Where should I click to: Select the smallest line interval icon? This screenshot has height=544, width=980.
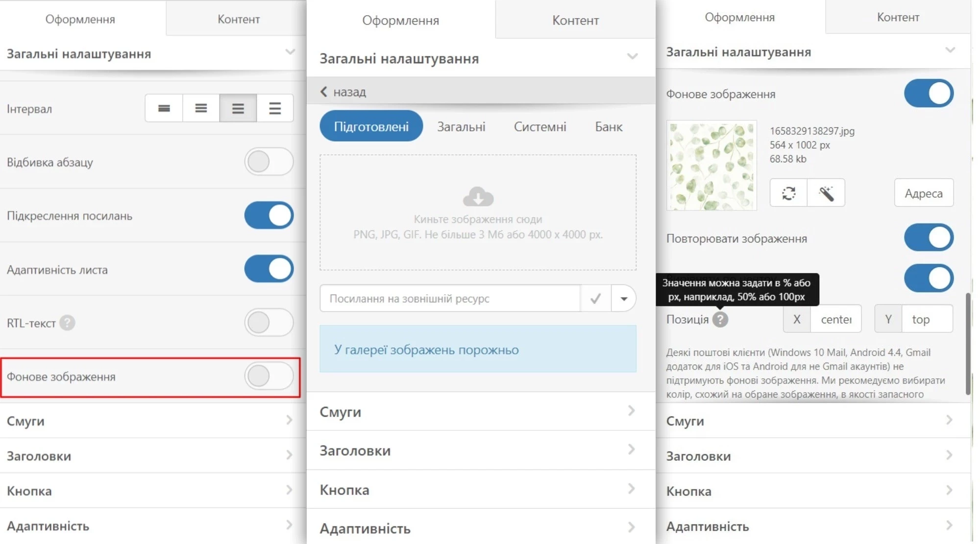(164, 108)
